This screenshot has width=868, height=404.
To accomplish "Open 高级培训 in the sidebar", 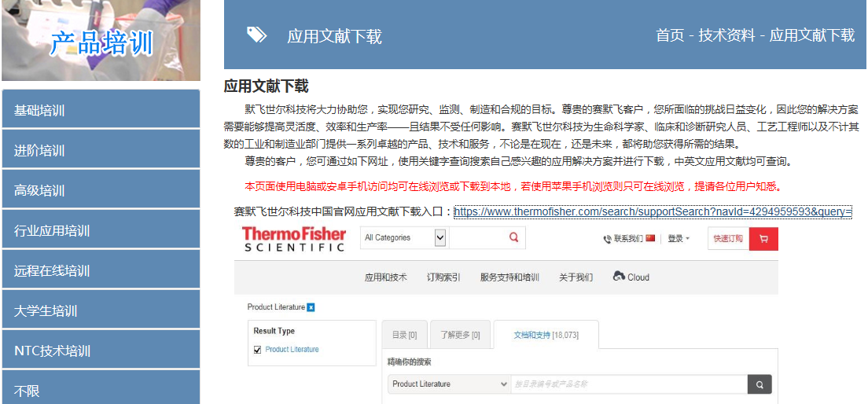I will pyautogui.click(x=101, y=190).
